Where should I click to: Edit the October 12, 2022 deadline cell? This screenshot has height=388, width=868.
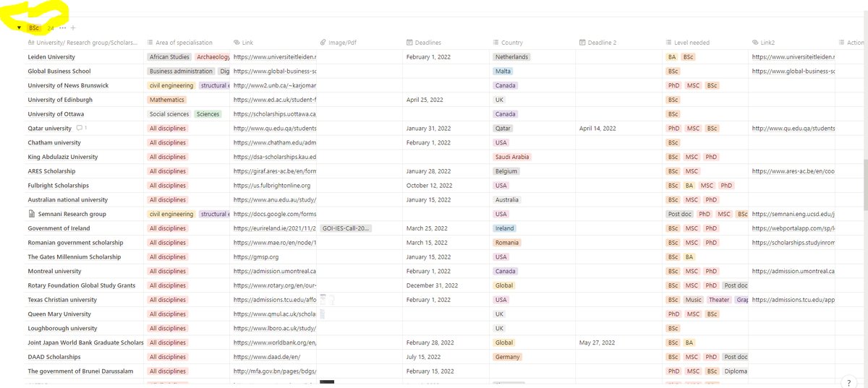429,186
